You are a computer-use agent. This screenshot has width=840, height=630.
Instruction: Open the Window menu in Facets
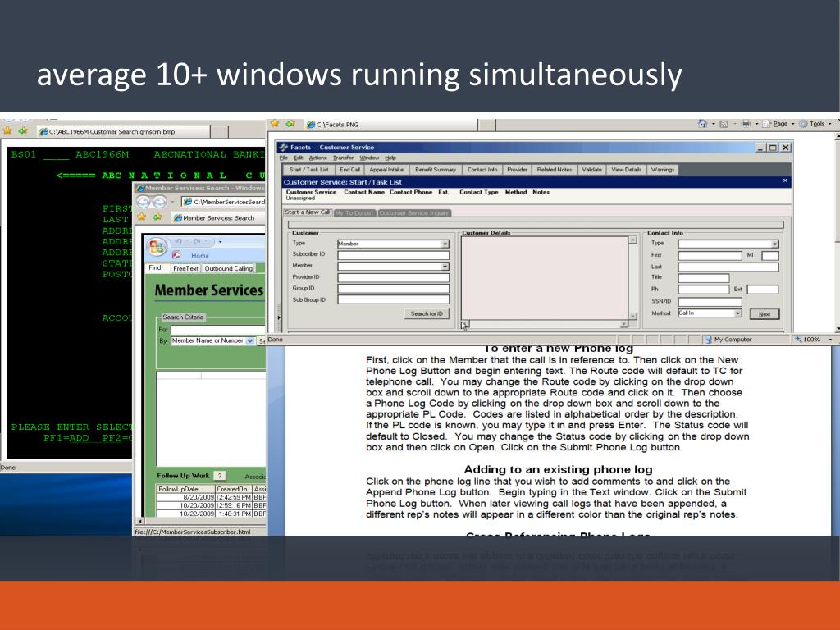click(x=369, y=157)
